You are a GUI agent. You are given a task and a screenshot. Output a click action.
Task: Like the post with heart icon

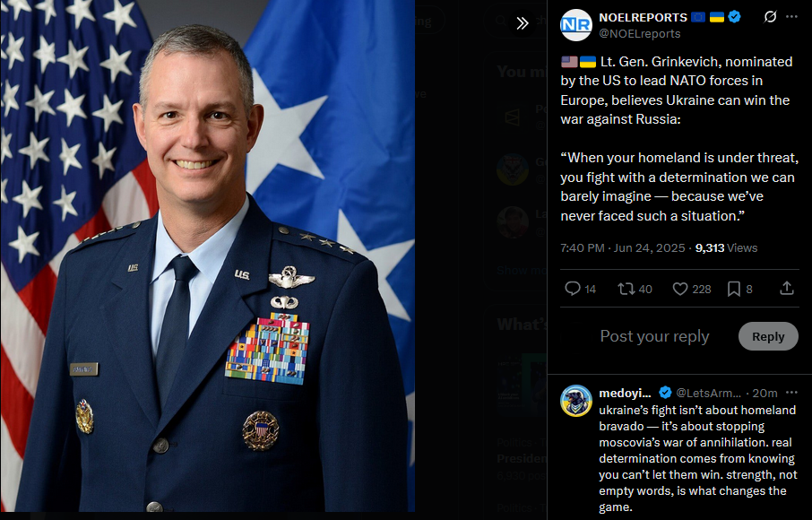click(691, 289)
